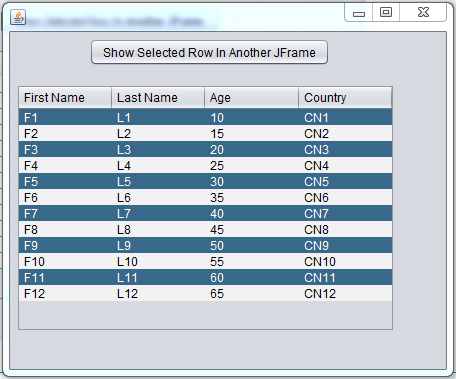456x379 pixels.
Task: Maximize the JFrame window
Action: click(x=386, y=13)
